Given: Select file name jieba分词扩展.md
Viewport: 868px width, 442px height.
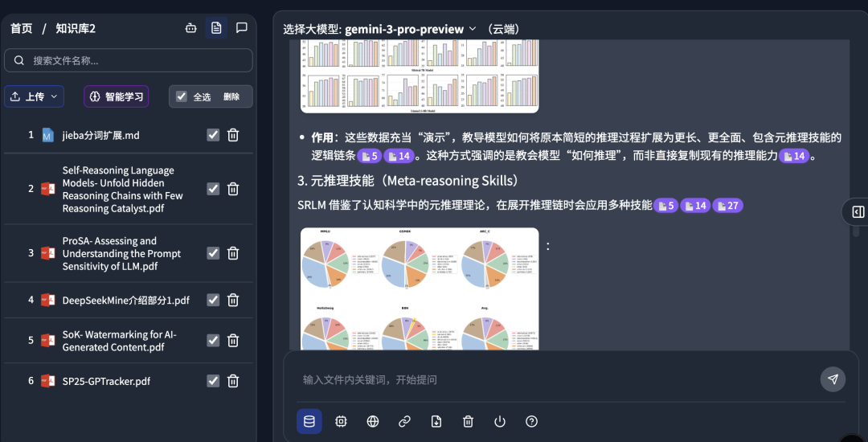Looking at the screenshot, I should coord(100,136).
